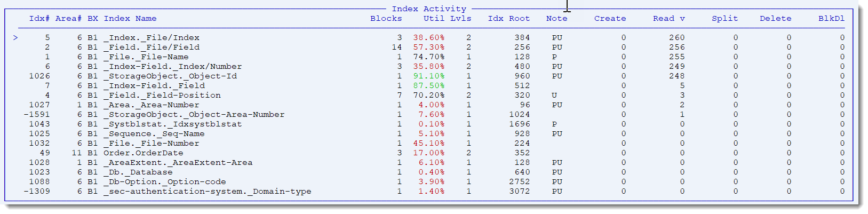Viewport: 868px width, 214px height.
Task: Click the Index Activity panel title
Action: [x=429, y=9]
